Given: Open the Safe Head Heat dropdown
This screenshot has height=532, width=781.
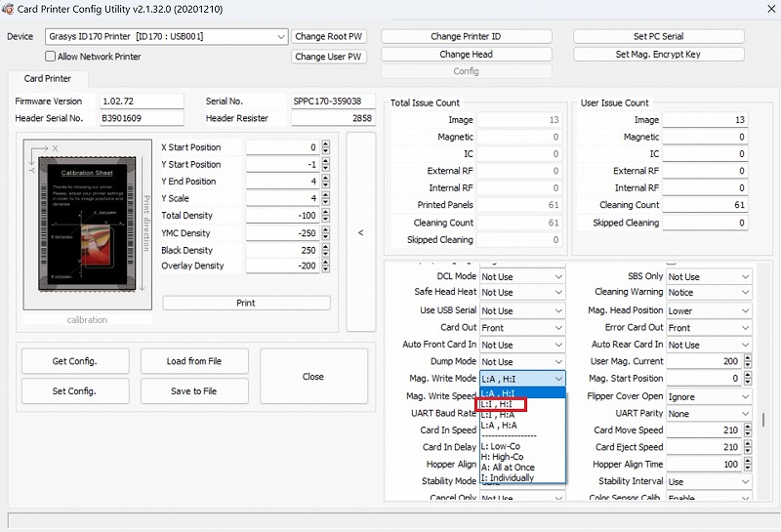Looking at the screenshot, I should tap(522, 293).
